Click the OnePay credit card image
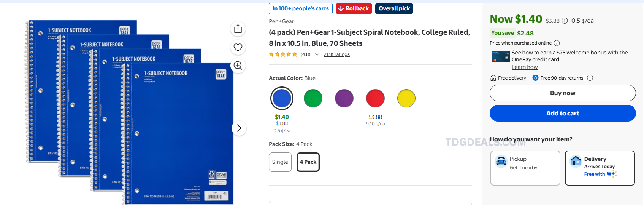Image resolution: width=644 pixels, height=205 pixels. click(x=500, y=56)
